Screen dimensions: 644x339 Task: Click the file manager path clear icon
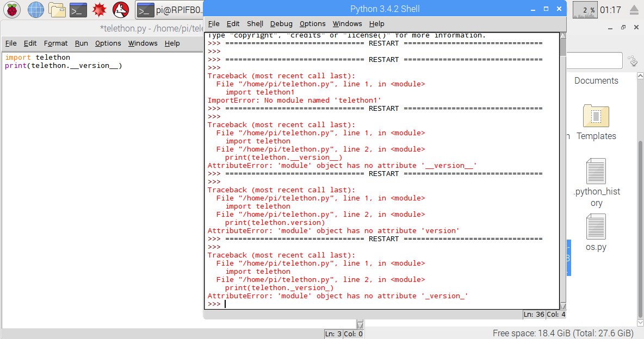pyautogui.click(x=633, y=61)
